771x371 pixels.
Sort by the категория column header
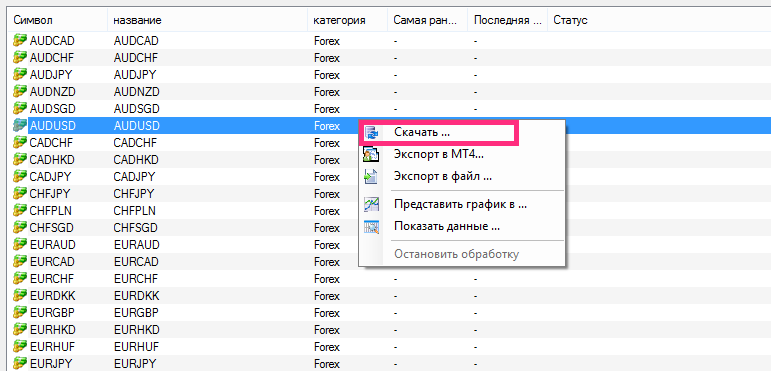pyautogui.click(x=348, y=21)
